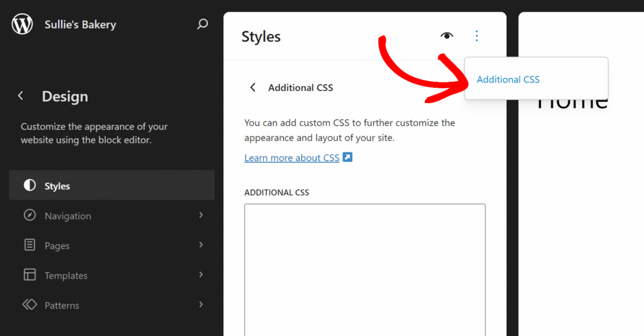The width and height of the screenshot is (644, 336).
Task: Open the Styles more options menu
Action: click(x=477, y=36)
